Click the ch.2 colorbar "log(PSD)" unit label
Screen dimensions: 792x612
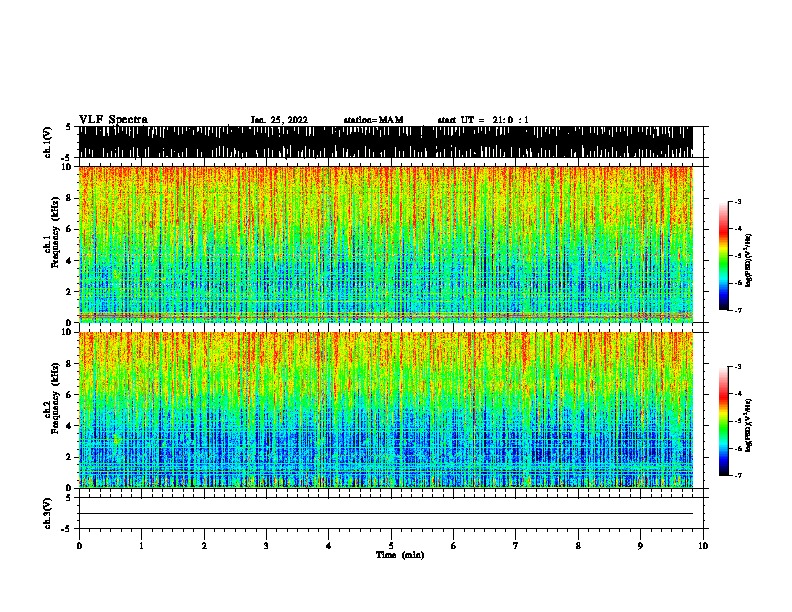coord(748,425)
